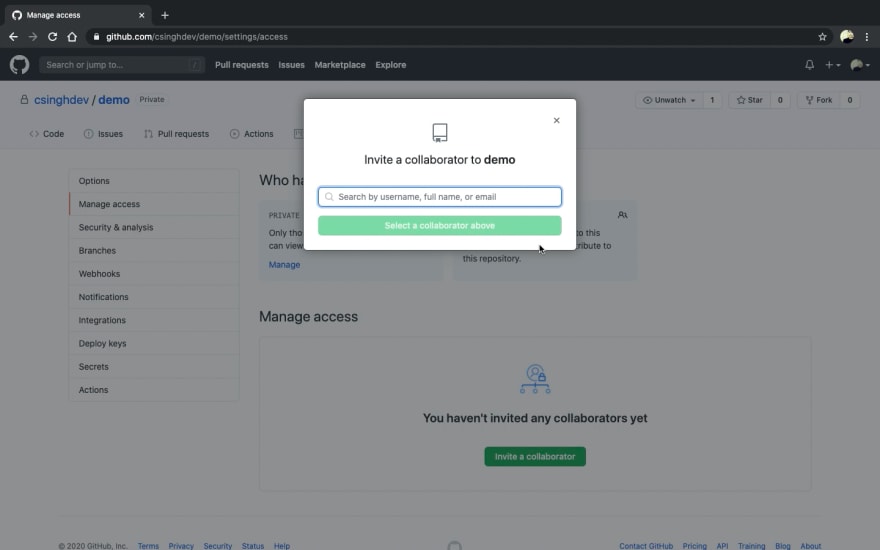Click the star count 0

tap(780, 100)
